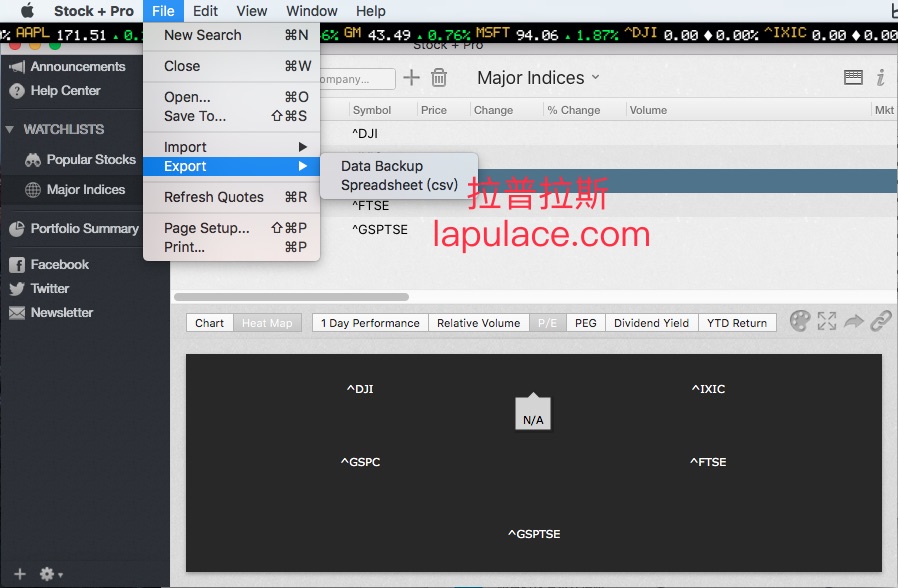This screenshot has width=898, height=588.
Task: Open the Help menu
Action: [371, 11]
